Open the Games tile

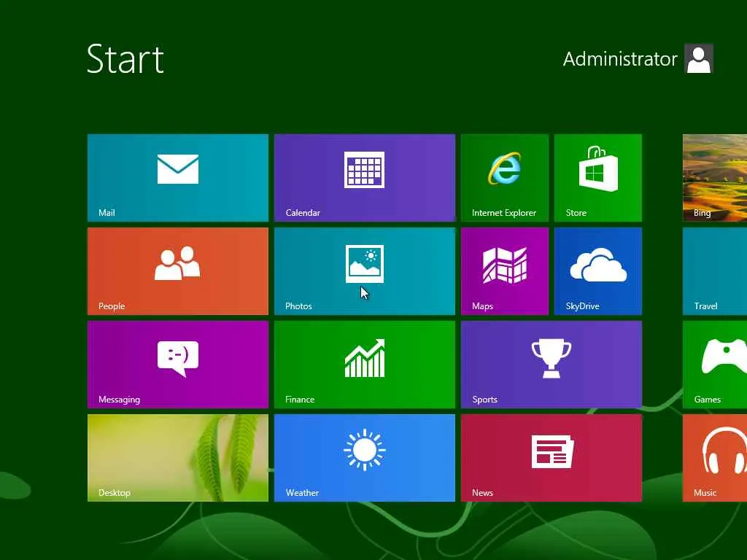715,365
